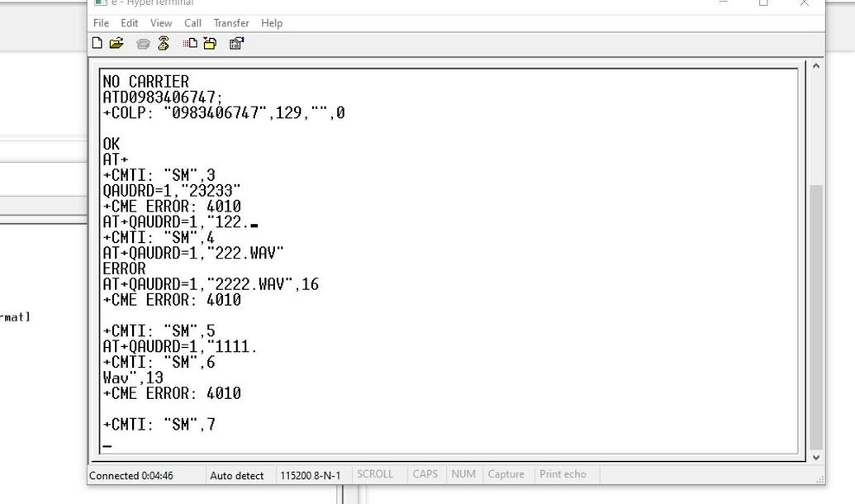Open a saved connection file
This screenshot has width=855, height=504.
[x=116, y=43]
